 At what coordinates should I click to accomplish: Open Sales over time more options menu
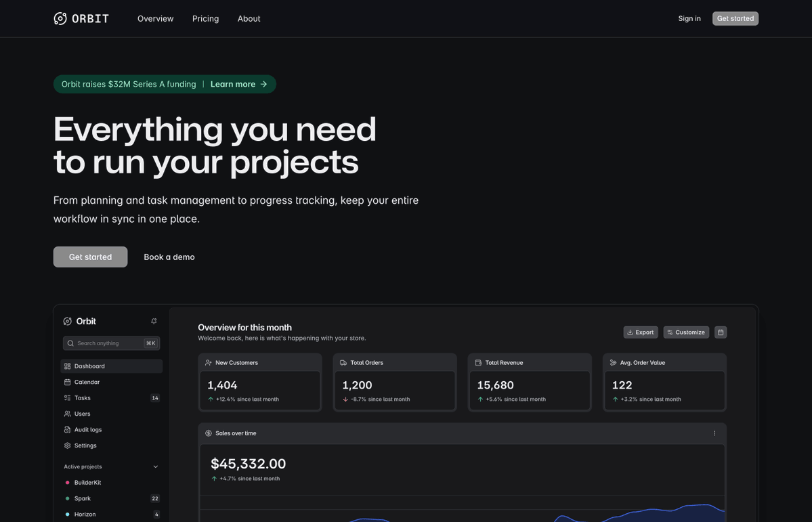[714, 433]
